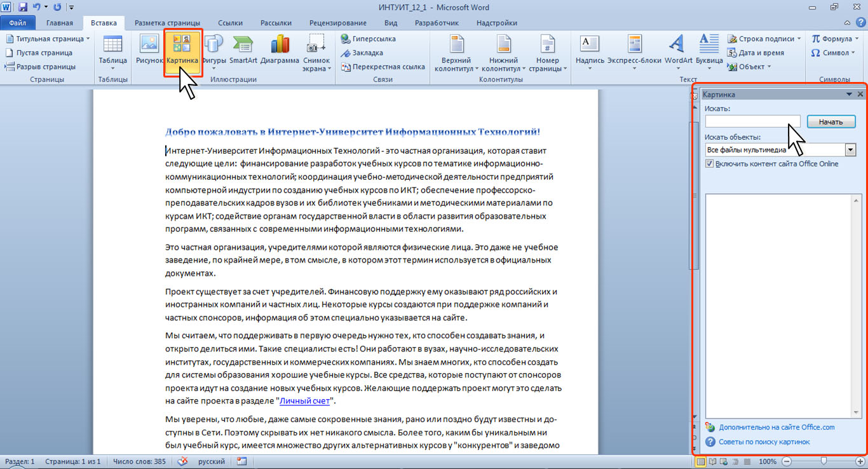
Task: Open the Символ dropdown
Action: 834,53
